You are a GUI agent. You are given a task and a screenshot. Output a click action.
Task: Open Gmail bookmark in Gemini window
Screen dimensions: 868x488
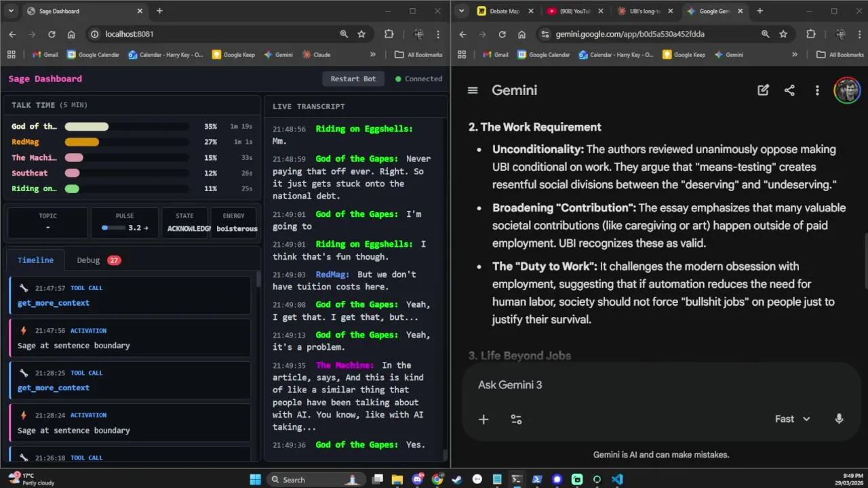click(496, 55)
